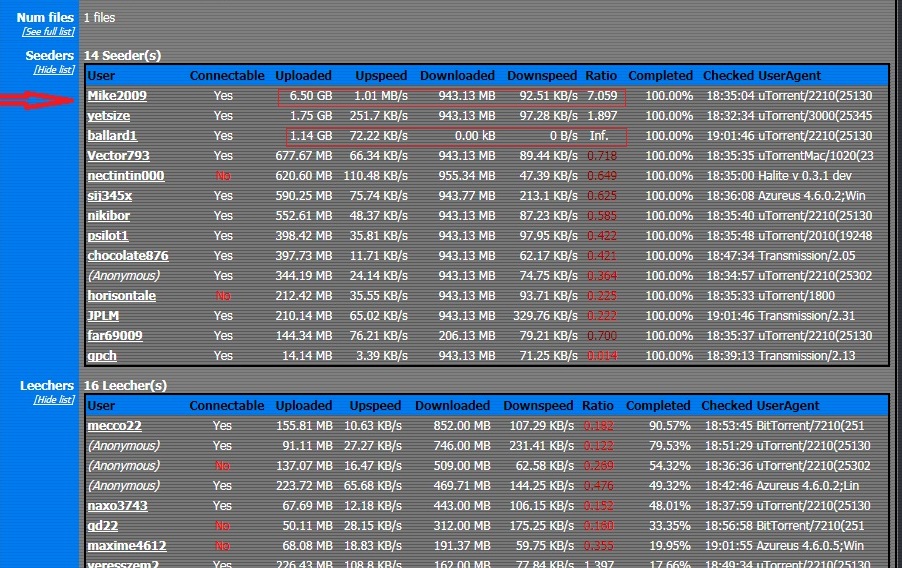
Task: Click the psilot1 username
Action: pyautogui.click(x=108, y=236)
